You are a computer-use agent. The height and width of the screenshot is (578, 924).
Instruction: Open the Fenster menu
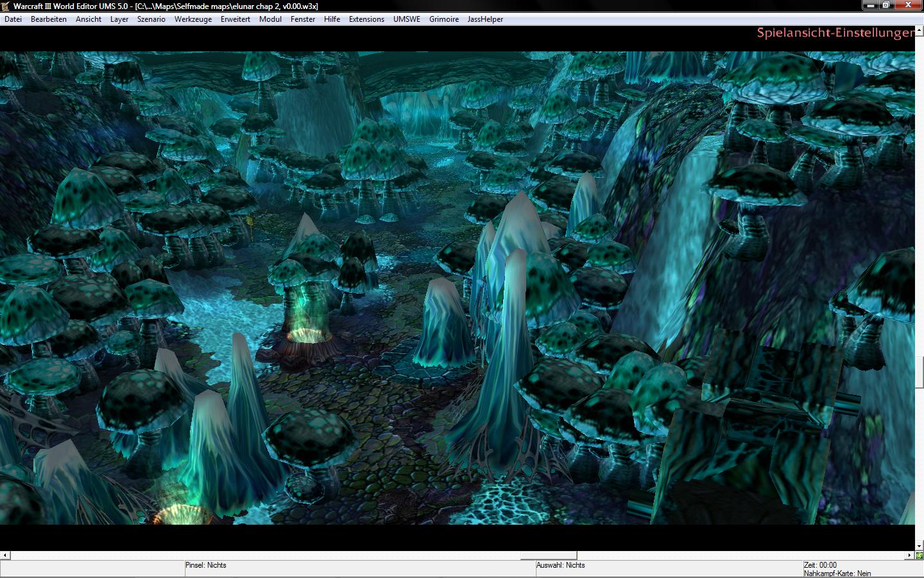(x=303, y=19)
